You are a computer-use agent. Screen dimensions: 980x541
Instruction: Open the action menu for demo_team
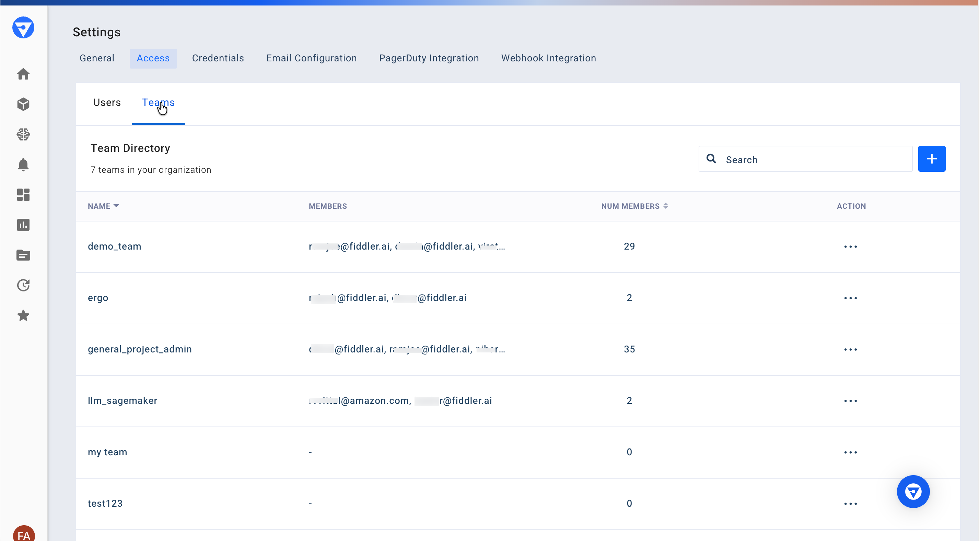pos(851,247)
